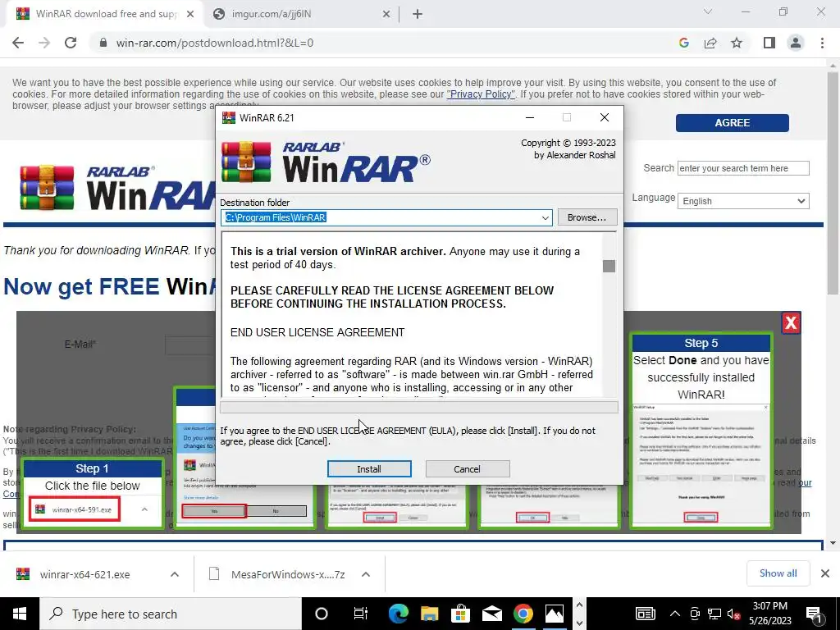840x630 pixels.
Task: Go forward in browser history
Action: coord(44,43)
